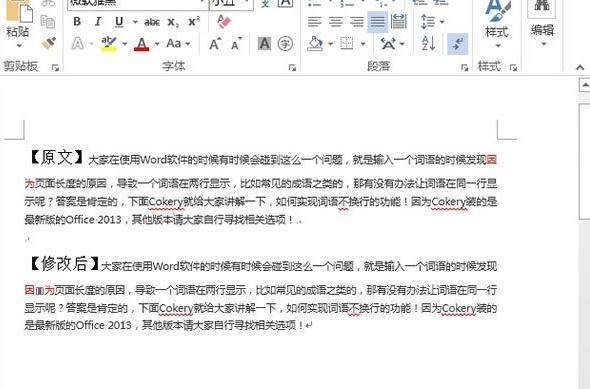Open the highlight color dropdown arrow
This screenshot has height=389, width=590.
click(x=125, y=44)
